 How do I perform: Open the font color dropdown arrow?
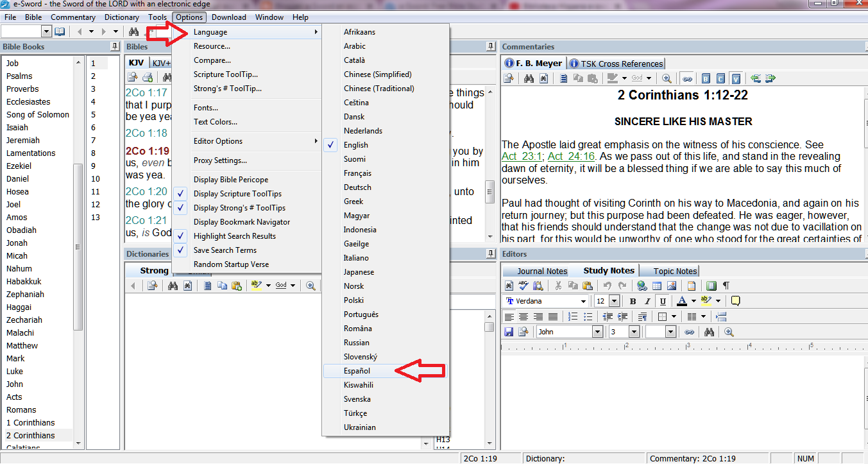tap(694, 301)
